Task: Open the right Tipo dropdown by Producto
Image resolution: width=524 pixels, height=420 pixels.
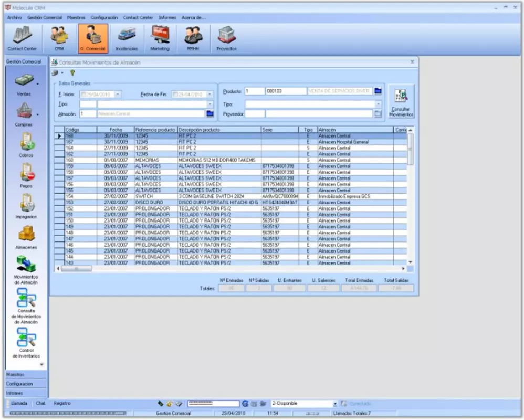Action: click(378, 104)
